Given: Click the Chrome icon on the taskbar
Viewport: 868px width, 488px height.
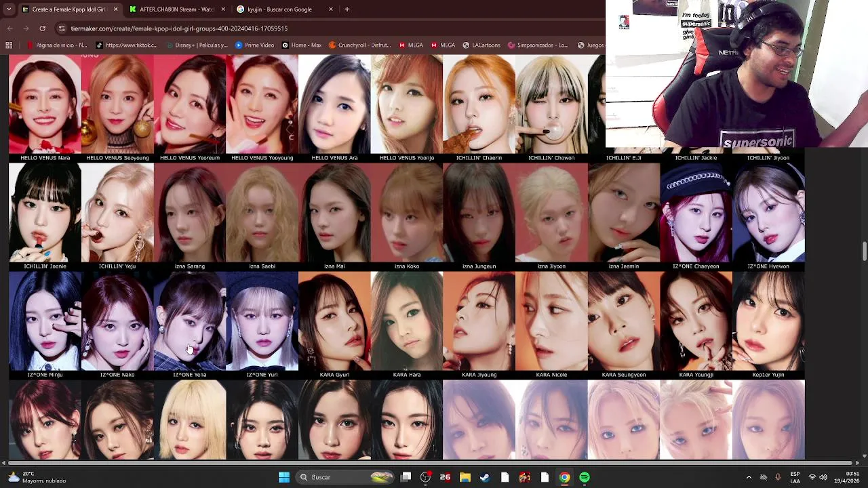Looking at the screenshot, I should pyautogui.click(x=564, y=477).
